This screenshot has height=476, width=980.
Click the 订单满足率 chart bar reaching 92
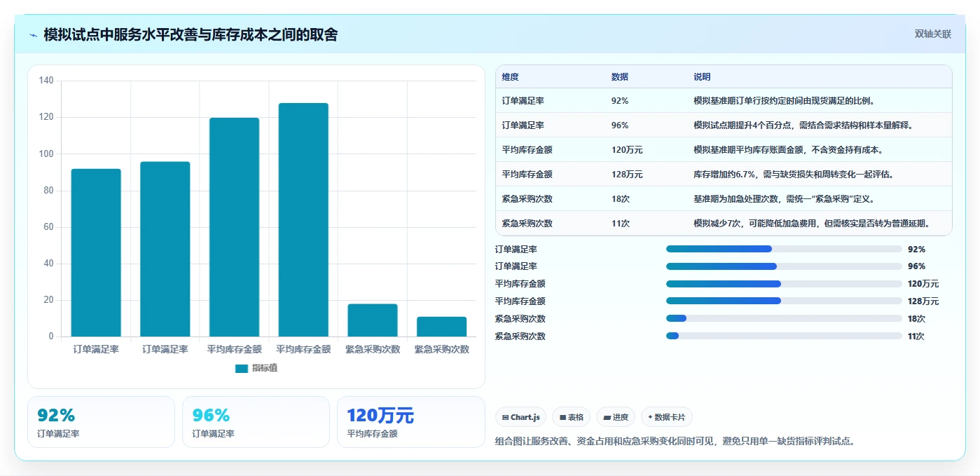[x=96, y=252]
